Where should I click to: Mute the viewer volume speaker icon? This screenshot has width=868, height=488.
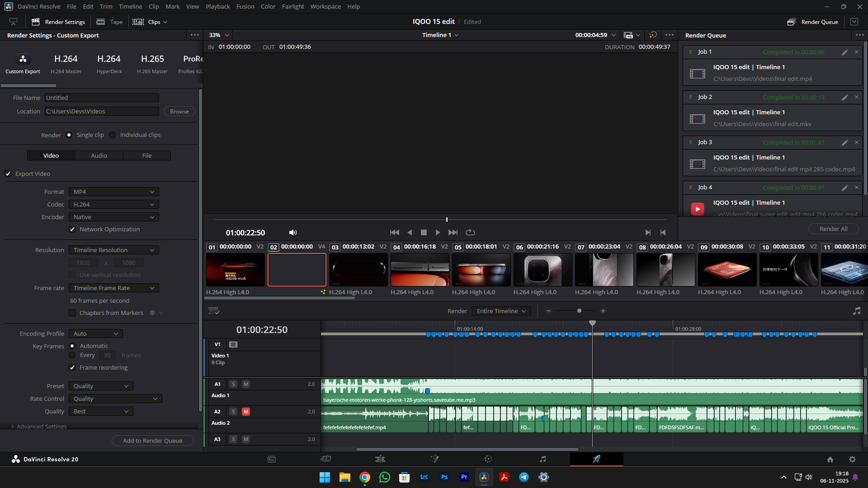[x=293, y=232]
